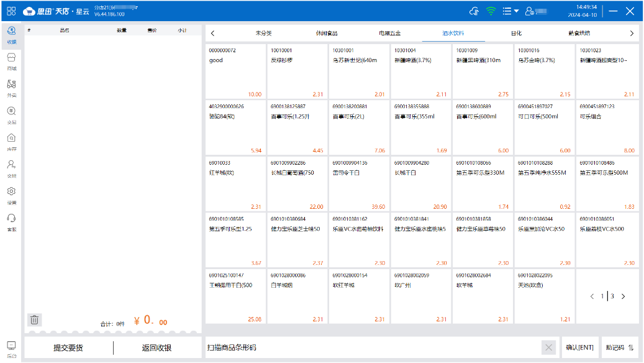The image size is (644, 363).
Task: Go to previous product page arrow
Action: (x=592, y=296)
